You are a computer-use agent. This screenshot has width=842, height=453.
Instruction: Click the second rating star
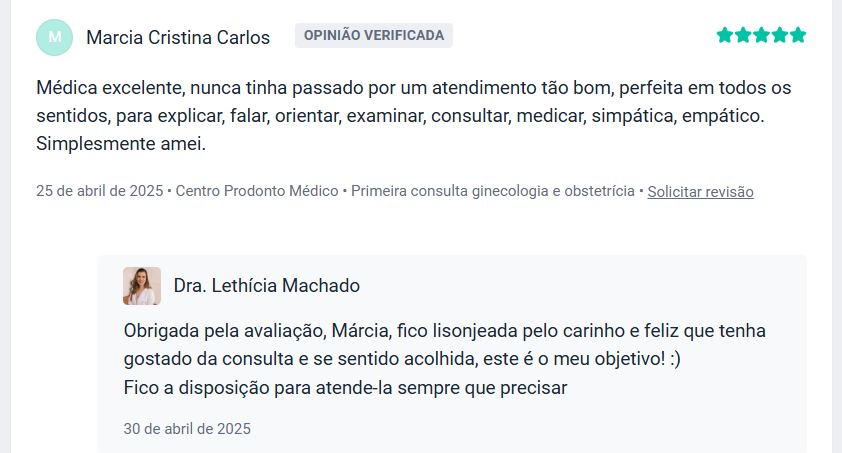pyautogui.click(x=743, y=36)
